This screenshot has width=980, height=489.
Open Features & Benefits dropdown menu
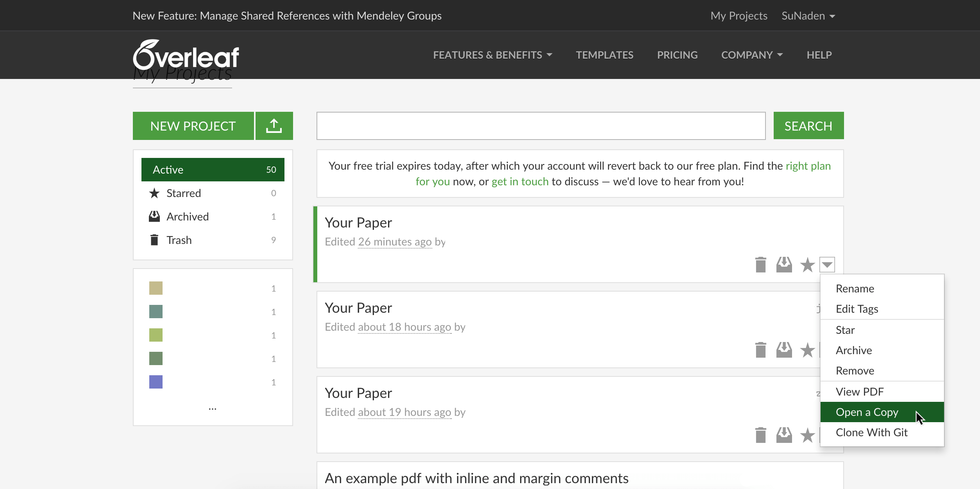[x=492, y=55]
